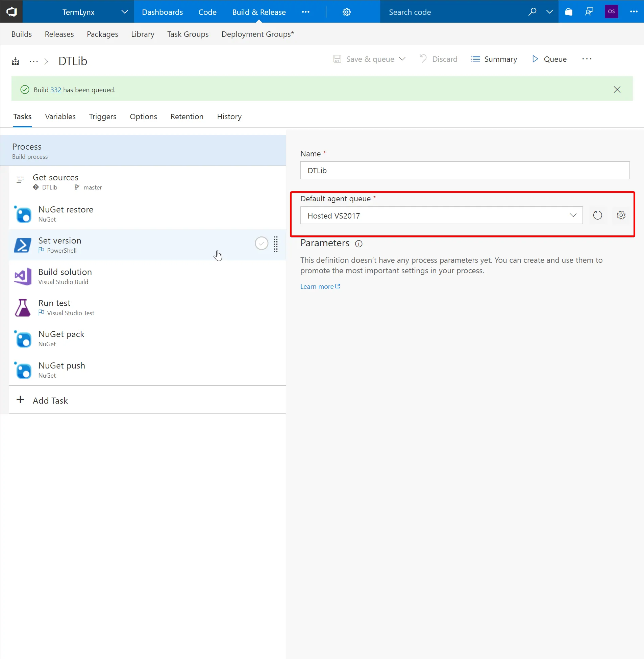Open the breadcrumb ellipsis before DTLib
The image size is (644, 659).
pyautogui.click(x=33, y=61)
